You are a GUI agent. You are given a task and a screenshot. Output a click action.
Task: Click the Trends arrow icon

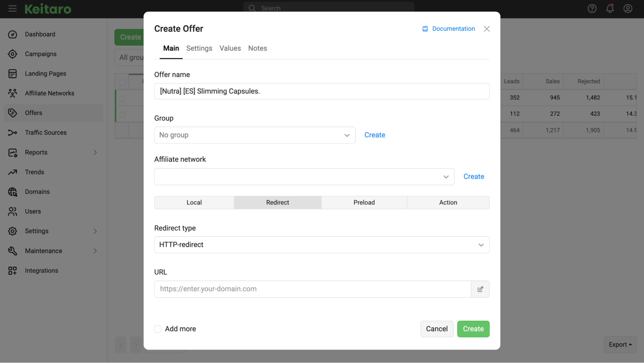13,172
